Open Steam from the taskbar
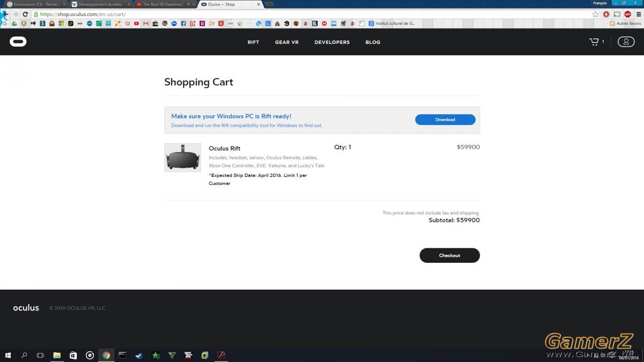Viewport: 644px width, 362px height. [x=138, y=355]
